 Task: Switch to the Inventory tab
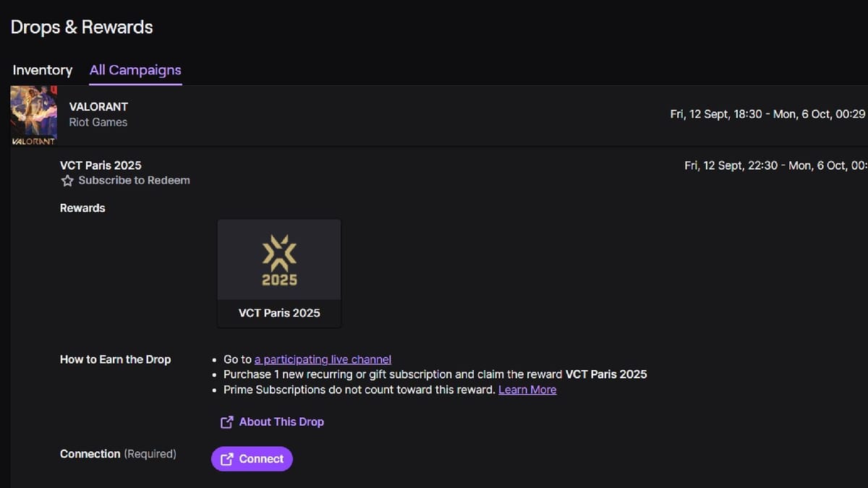41,70
